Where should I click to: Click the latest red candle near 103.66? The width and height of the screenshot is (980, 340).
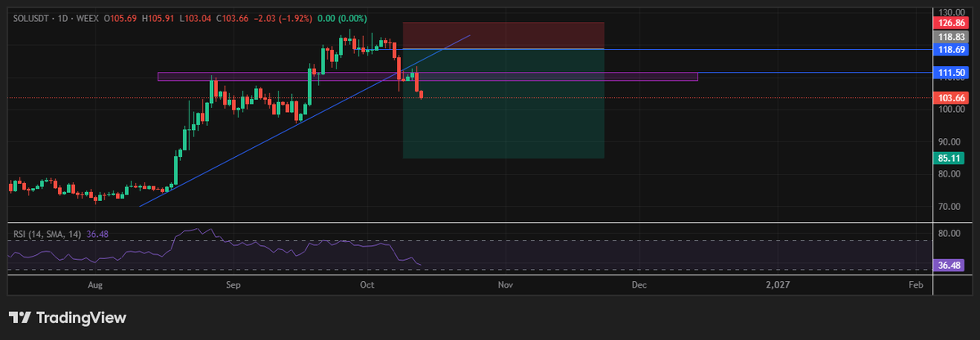point(421,95)
